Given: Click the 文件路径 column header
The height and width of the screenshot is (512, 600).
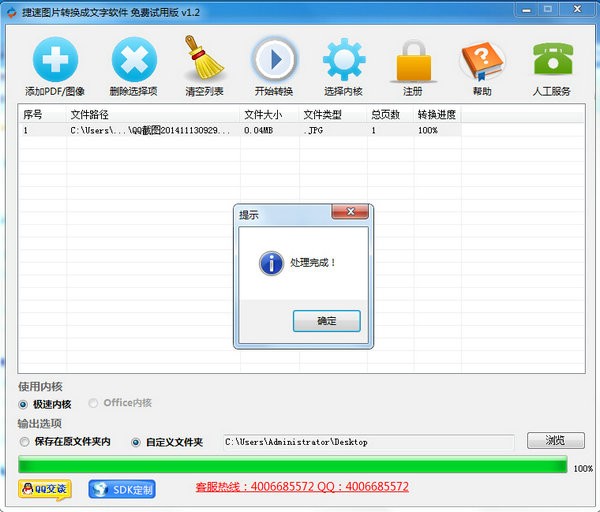Looking at the screenshot, I should click(153, 114).
